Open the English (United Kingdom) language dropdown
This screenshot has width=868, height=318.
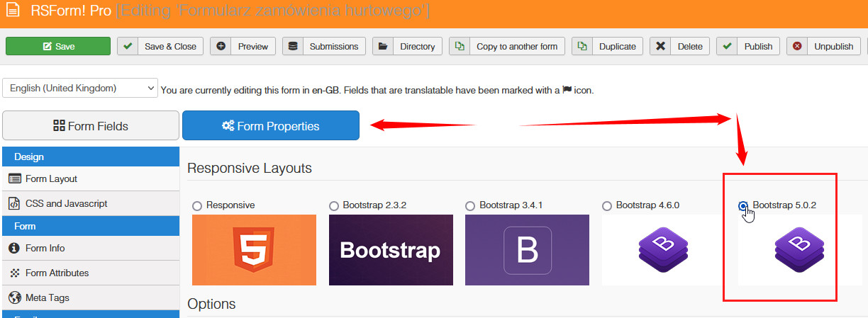point(80,89)
